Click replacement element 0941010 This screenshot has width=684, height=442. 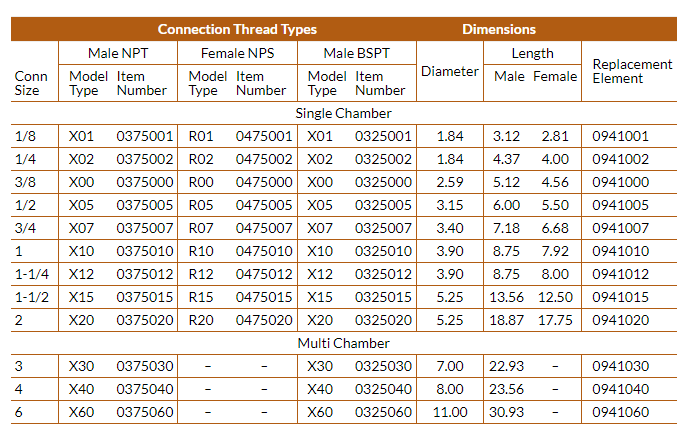coord(620,251)
